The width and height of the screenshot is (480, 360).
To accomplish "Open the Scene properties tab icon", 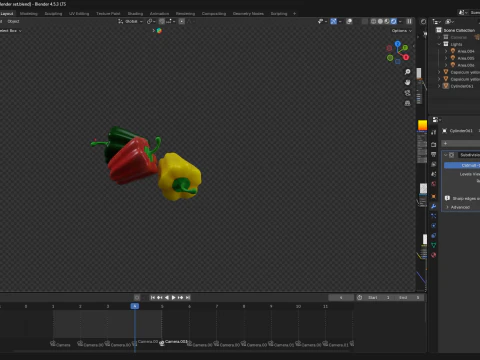I will click(x=434, y=174).
